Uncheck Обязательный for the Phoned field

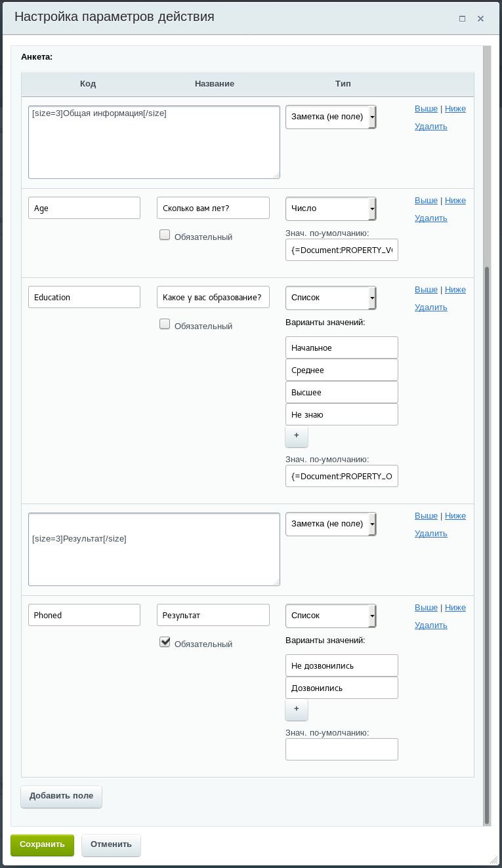(165, 642)
